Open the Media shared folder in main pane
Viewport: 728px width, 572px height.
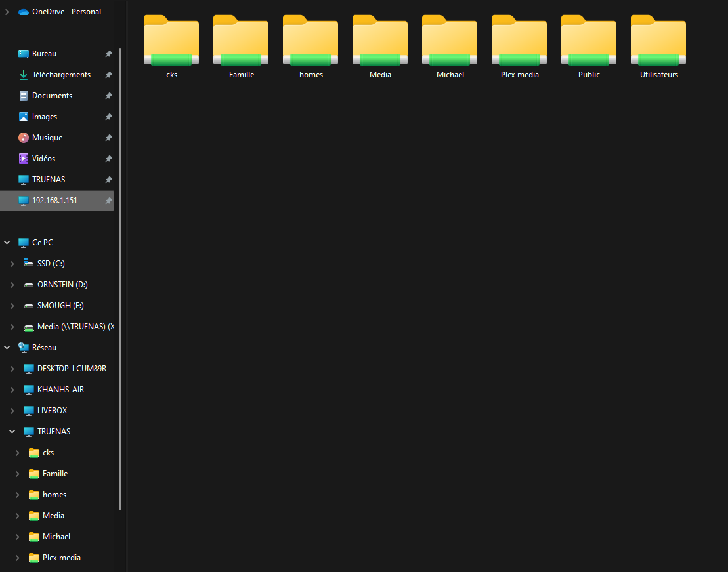[x=380, y=41]
